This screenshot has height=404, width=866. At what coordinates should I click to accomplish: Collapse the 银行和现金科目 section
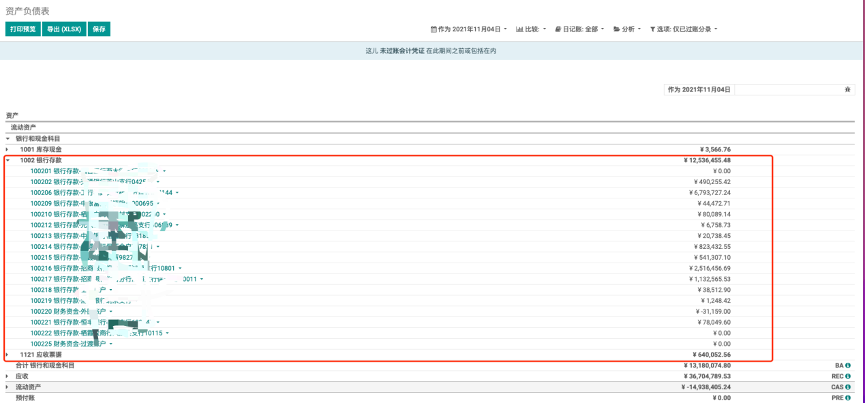[x=8, y=138]
